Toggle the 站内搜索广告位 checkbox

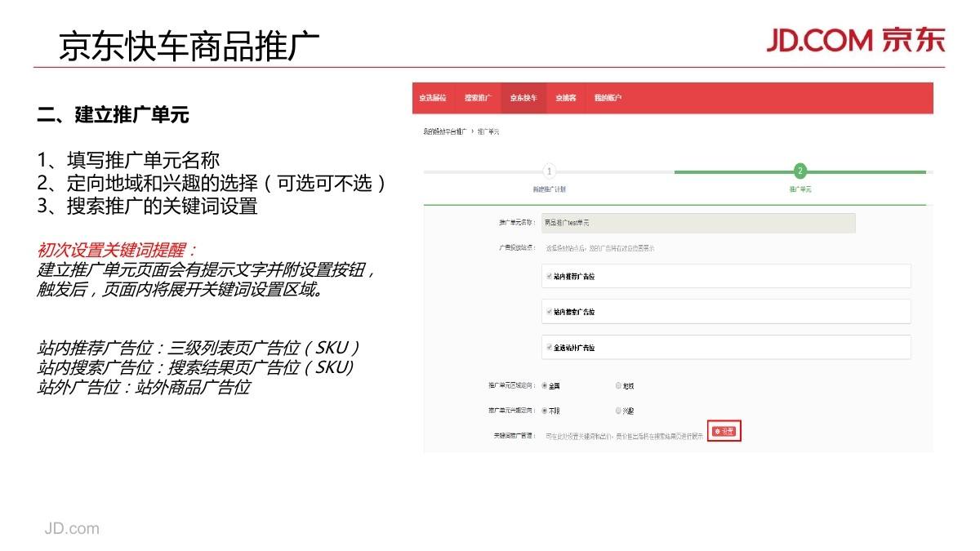point(550,312)
